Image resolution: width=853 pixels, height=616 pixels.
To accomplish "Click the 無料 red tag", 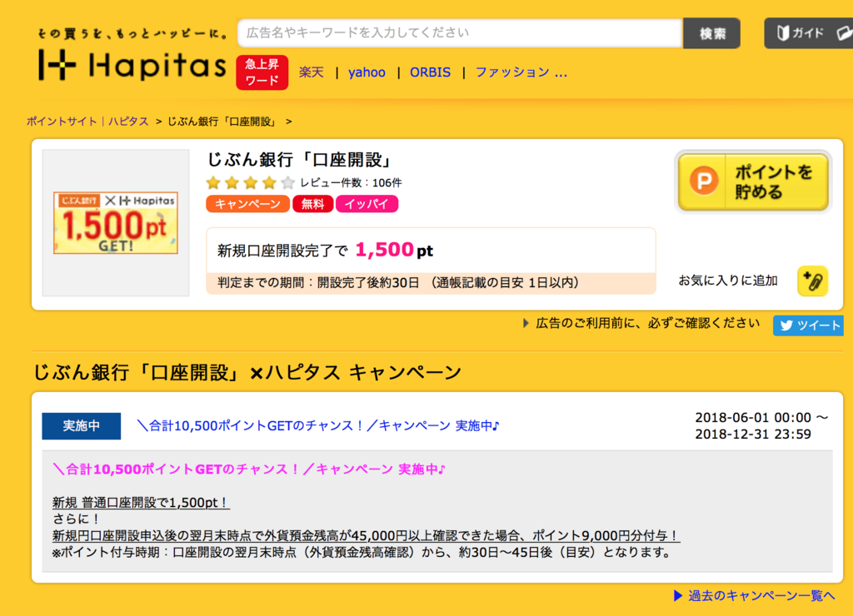I will coord(313,204).
